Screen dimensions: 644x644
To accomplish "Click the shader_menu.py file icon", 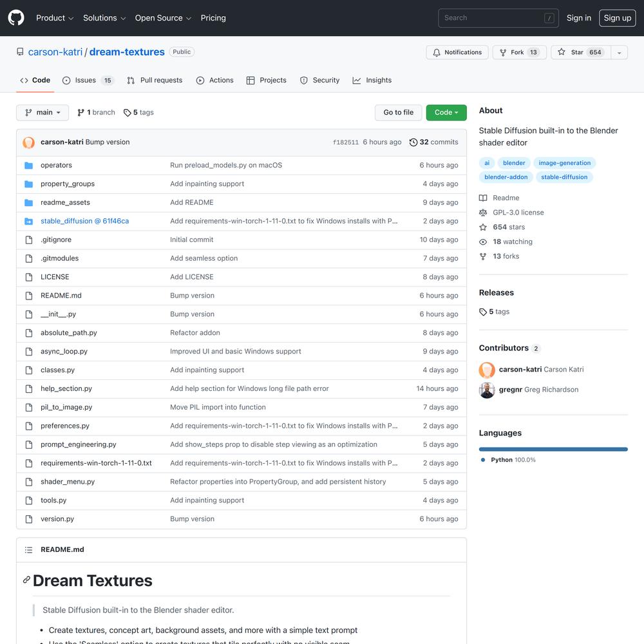I will pyautogui.click(x=29, y=482).
